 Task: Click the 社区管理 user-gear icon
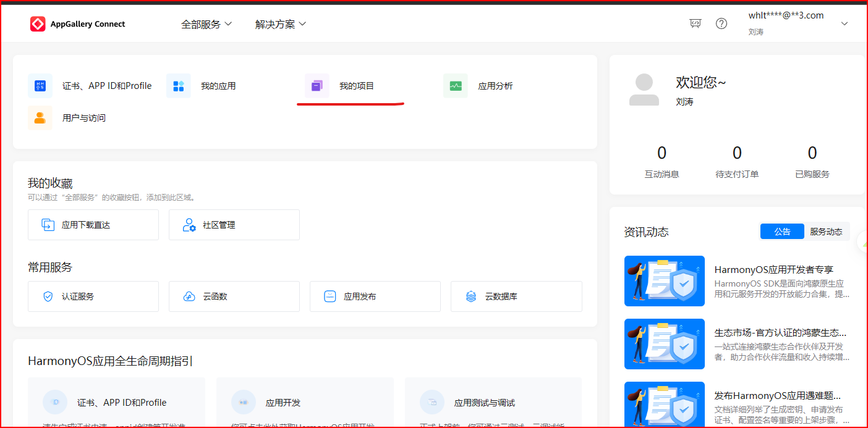tap(189, 225)
